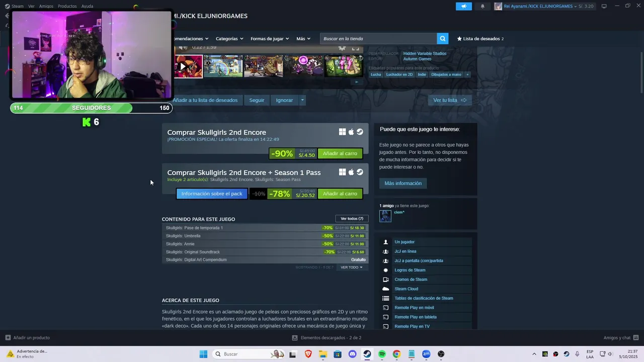Expand the VER TODO dropdown under DLC list
Screen dimensions: 644x362
(x=352, y=267)
